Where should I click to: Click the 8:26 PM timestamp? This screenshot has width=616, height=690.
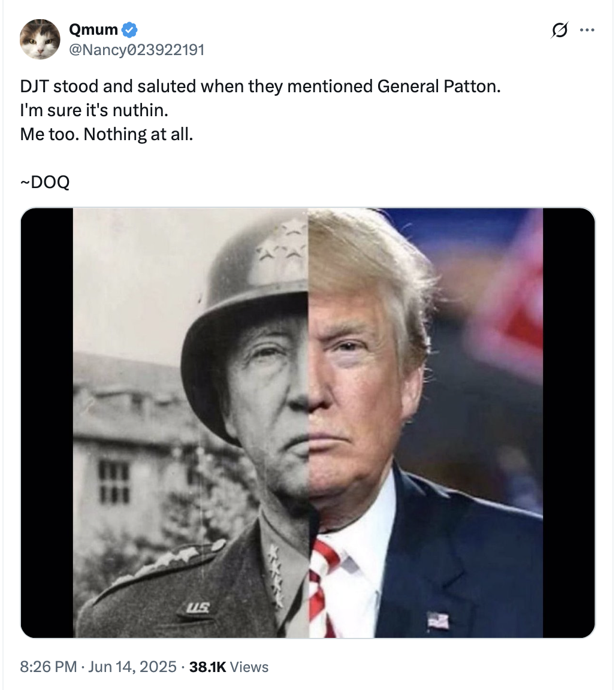click(x=49, y=667)
